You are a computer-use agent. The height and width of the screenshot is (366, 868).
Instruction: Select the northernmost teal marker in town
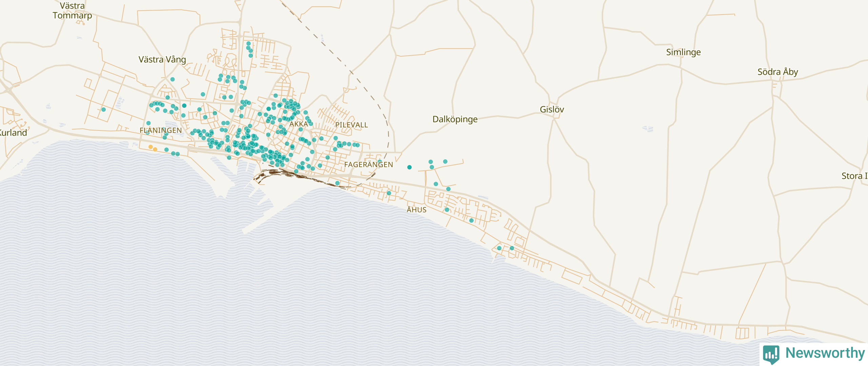[x=249, y=44]
